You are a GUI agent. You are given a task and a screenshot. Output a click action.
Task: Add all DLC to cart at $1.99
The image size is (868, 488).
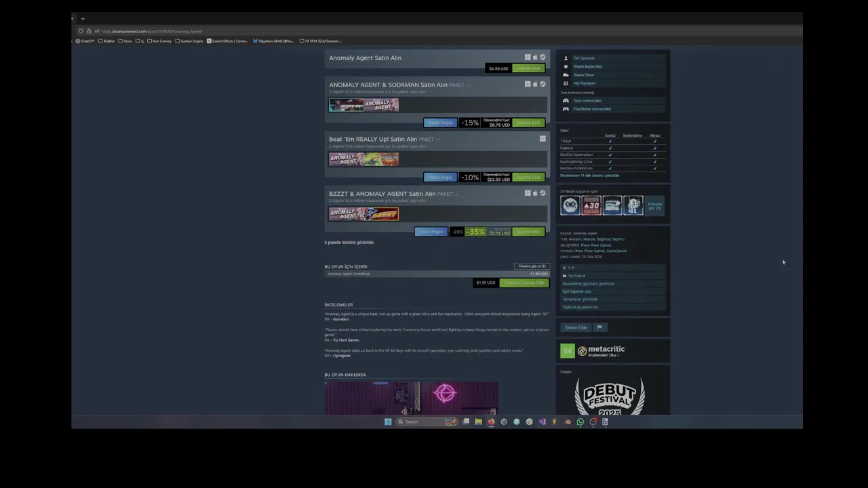(x=524, y=283)
